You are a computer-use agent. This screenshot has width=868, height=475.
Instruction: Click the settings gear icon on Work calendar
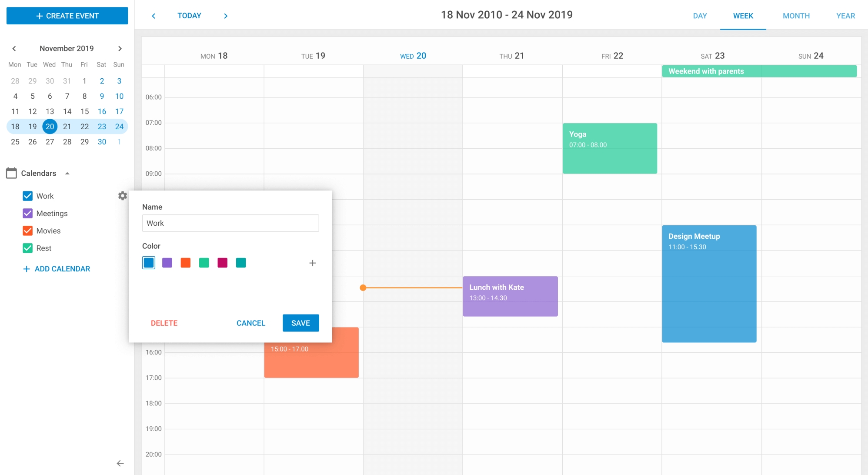[123, 195]
